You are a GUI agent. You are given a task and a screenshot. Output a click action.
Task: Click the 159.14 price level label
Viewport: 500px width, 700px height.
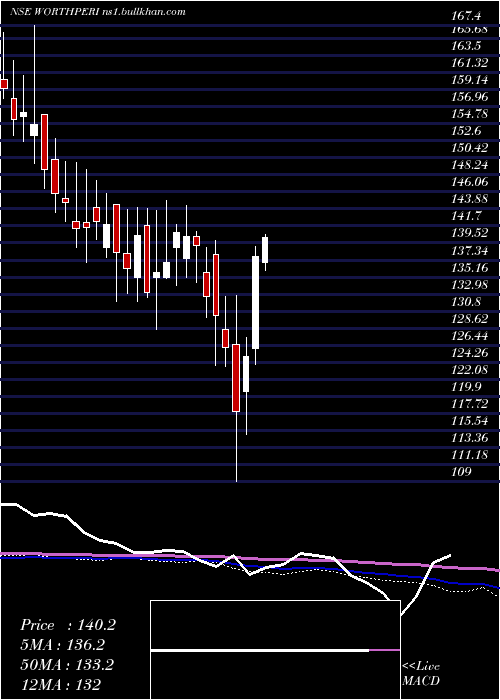tap(470, 80)
